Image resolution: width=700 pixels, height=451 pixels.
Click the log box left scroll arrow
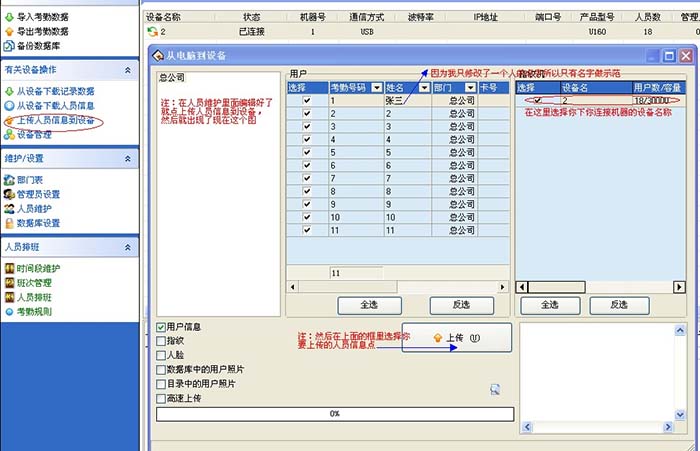point(527,427)
